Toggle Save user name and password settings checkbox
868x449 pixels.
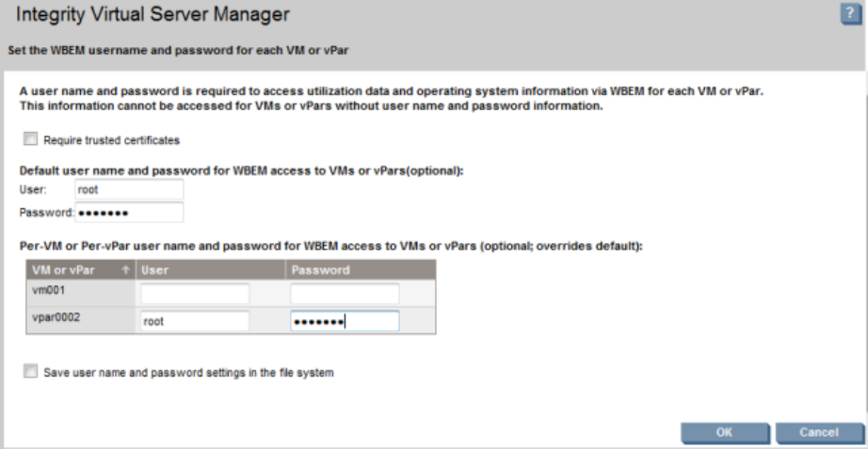click(x=31, y=372)
